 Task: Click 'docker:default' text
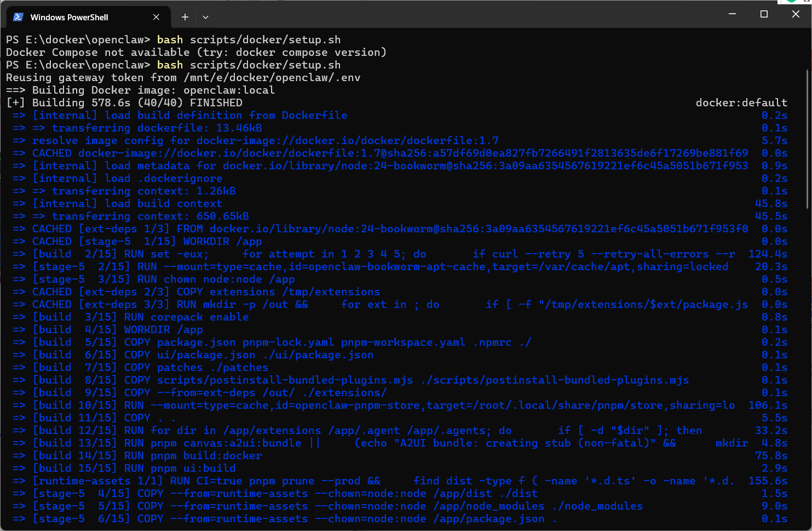(741, 102)
